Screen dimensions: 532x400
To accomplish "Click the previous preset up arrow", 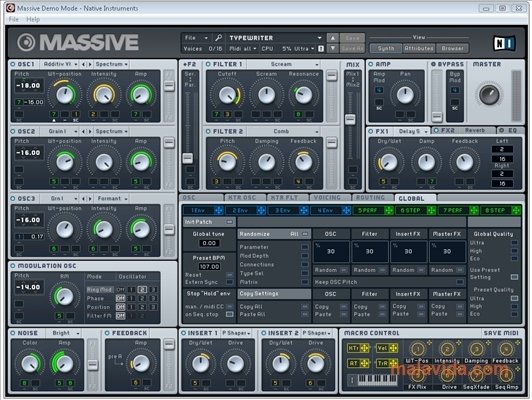I will click(333, 38).
